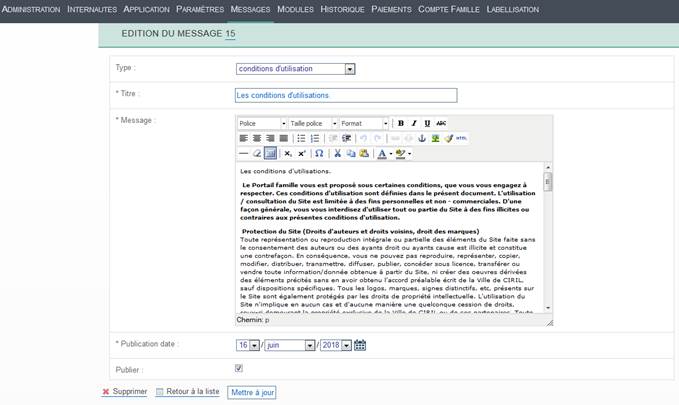This screenshot has width=679, height=405.
Task: Open the calendar date picker icon
Action: tap(360, 345)
